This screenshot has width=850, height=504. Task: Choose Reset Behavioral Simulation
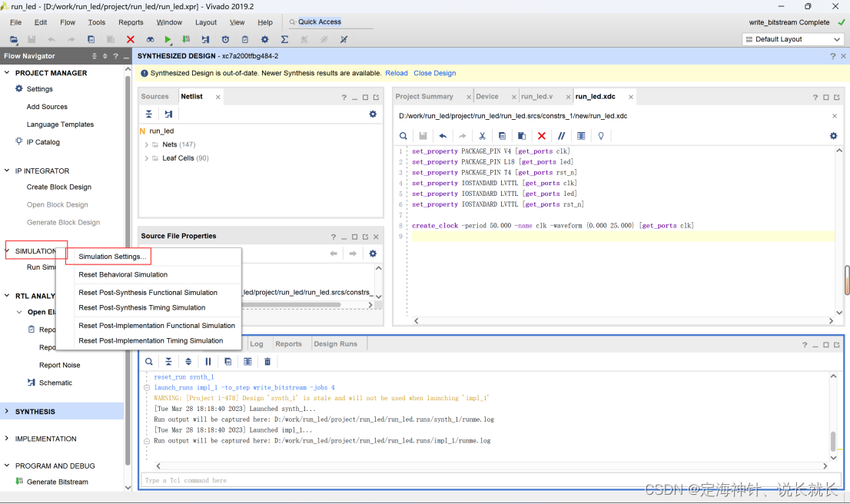pos(123,275)
